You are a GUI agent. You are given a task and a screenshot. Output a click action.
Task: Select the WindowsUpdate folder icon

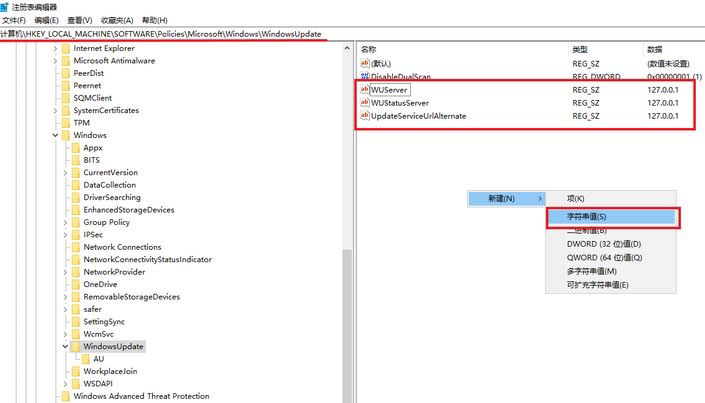point(76,346)
